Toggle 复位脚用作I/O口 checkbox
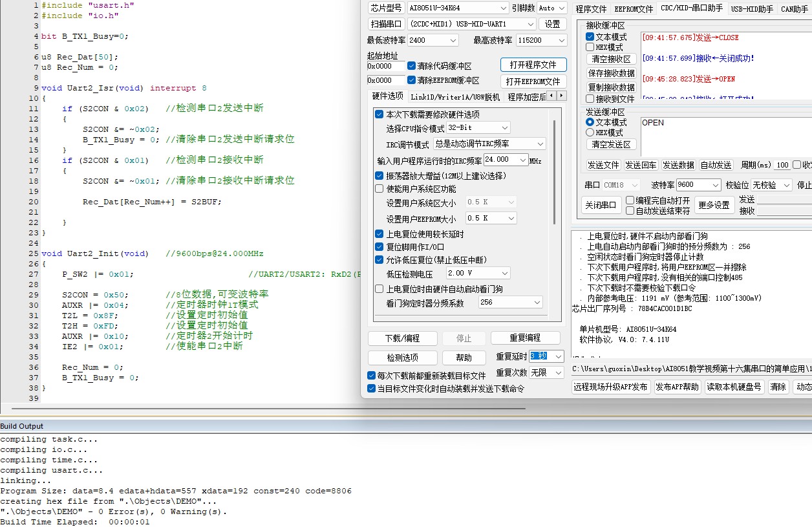 point(379,247)
